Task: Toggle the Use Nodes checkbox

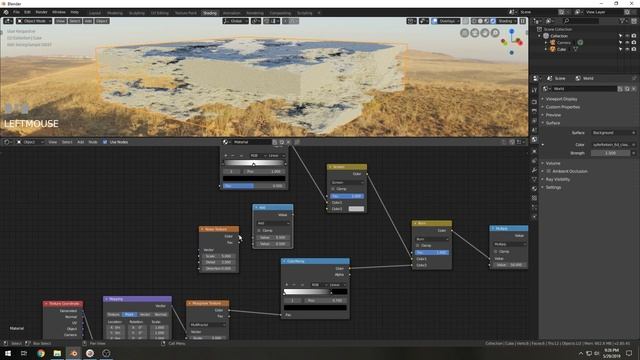Action: pyautogui.click(x=105, y=142)
